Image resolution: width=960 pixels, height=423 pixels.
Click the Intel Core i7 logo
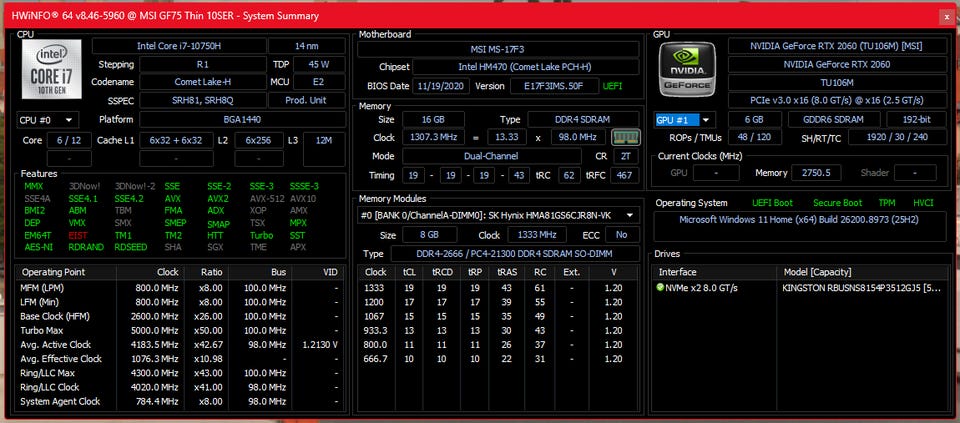click(x=51, y=70)
